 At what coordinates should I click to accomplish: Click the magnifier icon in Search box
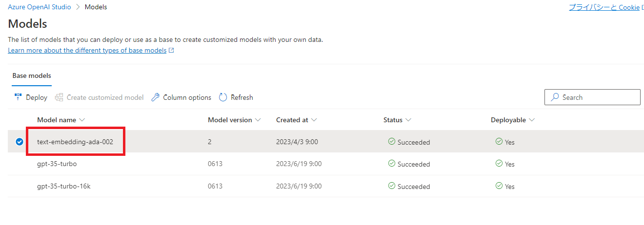click(x=555, y=97)
